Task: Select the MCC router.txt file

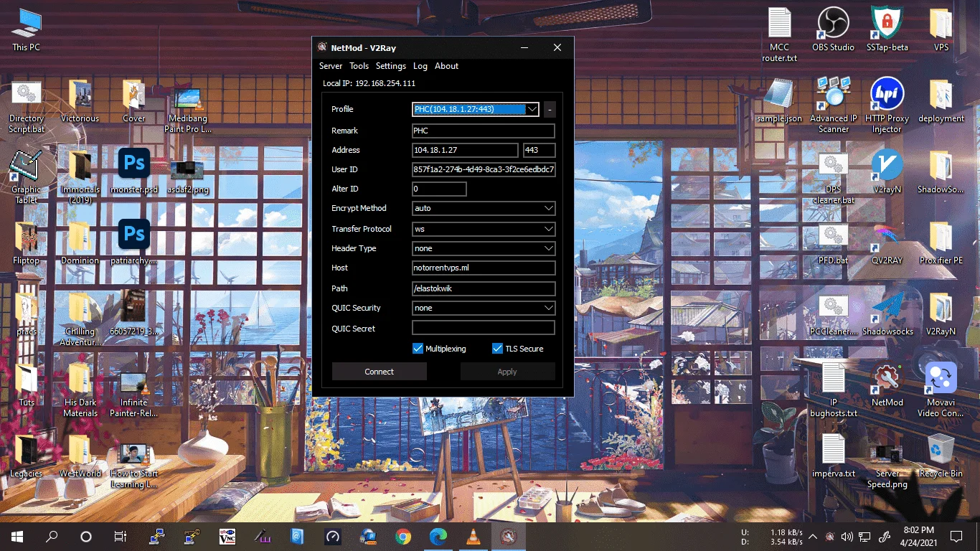Action: pos(780,35)
